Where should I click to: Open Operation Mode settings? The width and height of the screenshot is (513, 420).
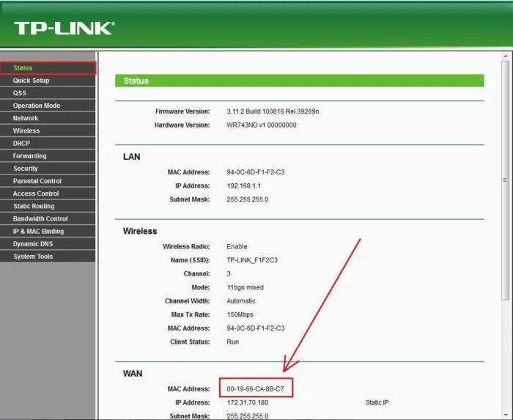click(48, 106)
